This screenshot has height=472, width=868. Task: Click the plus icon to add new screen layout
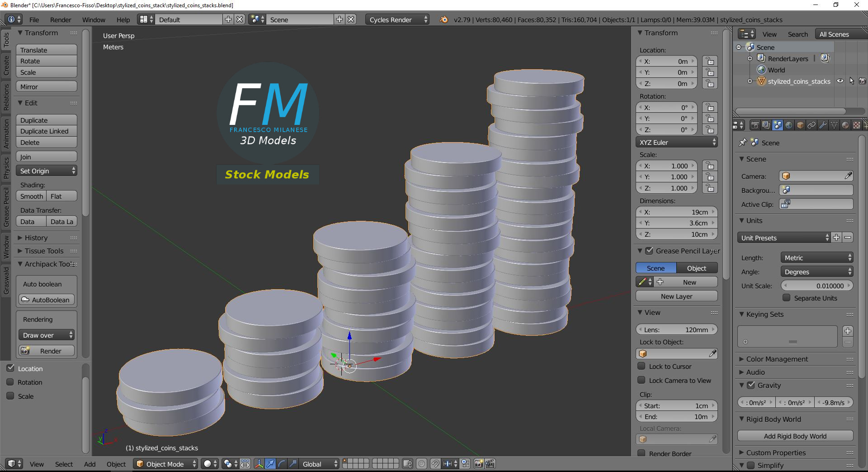click(x=228, y=19)
